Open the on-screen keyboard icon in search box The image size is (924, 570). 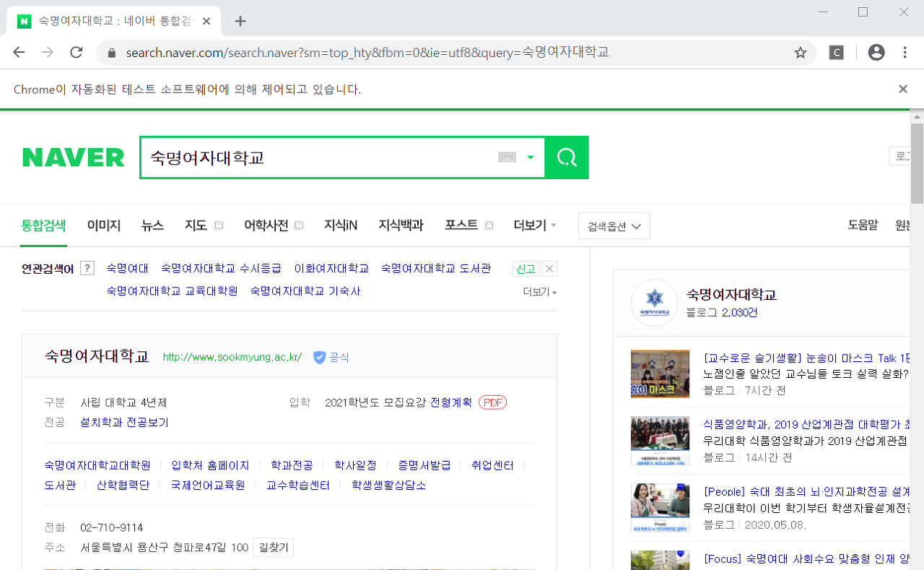(507, 157)
